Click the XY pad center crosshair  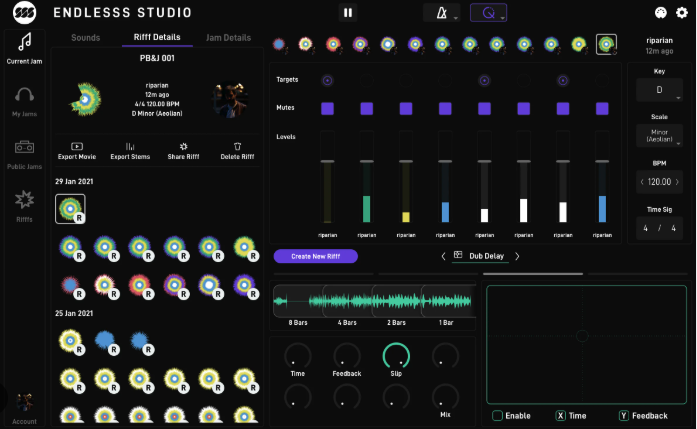[x=582, y=336]
